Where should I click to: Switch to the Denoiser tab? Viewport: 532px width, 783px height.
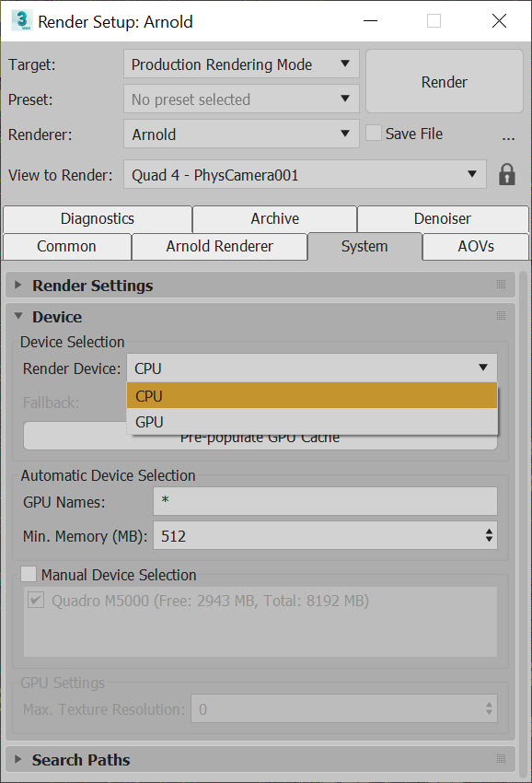442,218
